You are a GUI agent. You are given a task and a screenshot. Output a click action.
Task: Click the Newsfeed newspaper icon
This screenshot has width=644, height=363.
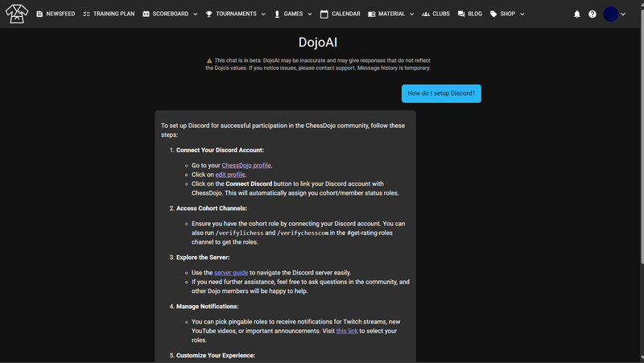pos(39,14)
